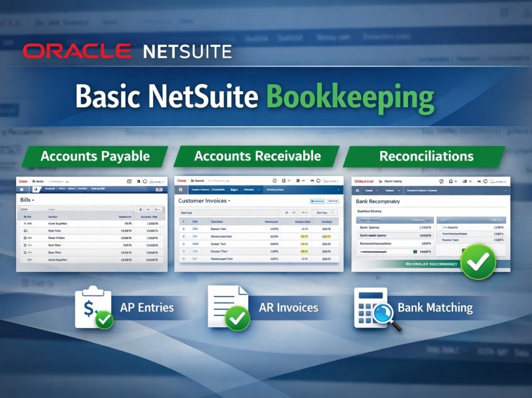The height and width of the screenshot is (398, 532).
Task: Click the star icon atop Bank reconciliation panel
Action: tap(479, 181)
